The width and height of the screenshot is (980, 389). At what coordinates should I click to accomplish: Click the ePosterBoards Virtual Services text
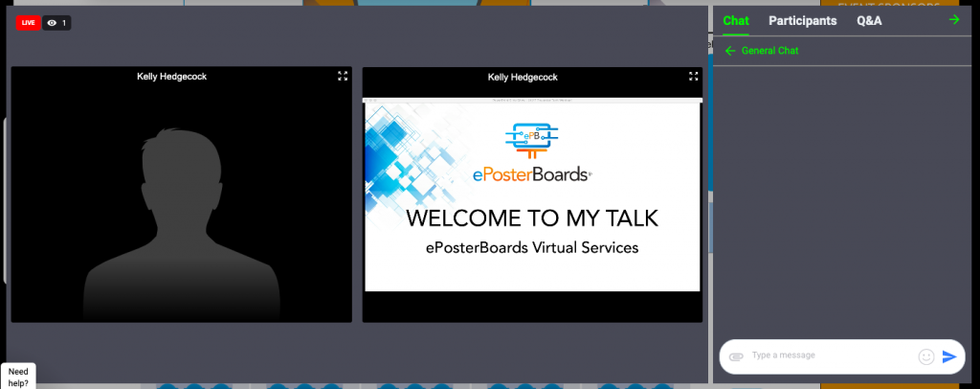(x=532, y=247)
